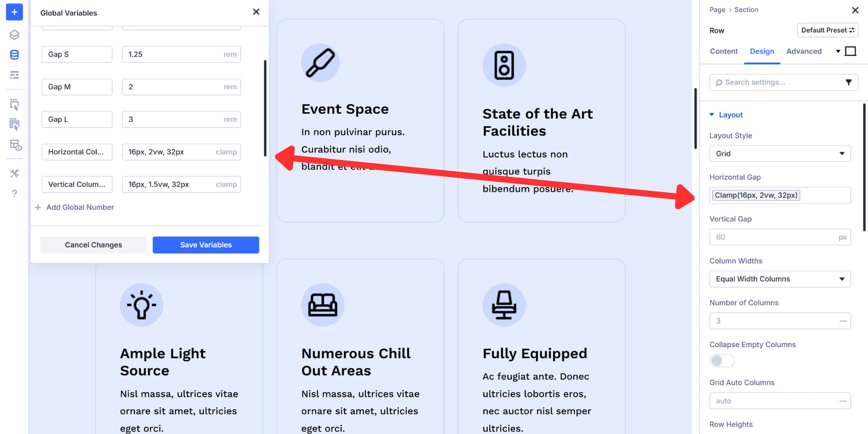This screenshot has width=868, height=434.
Task: Click the help question mark icon
Action: (x=14, y=193)
